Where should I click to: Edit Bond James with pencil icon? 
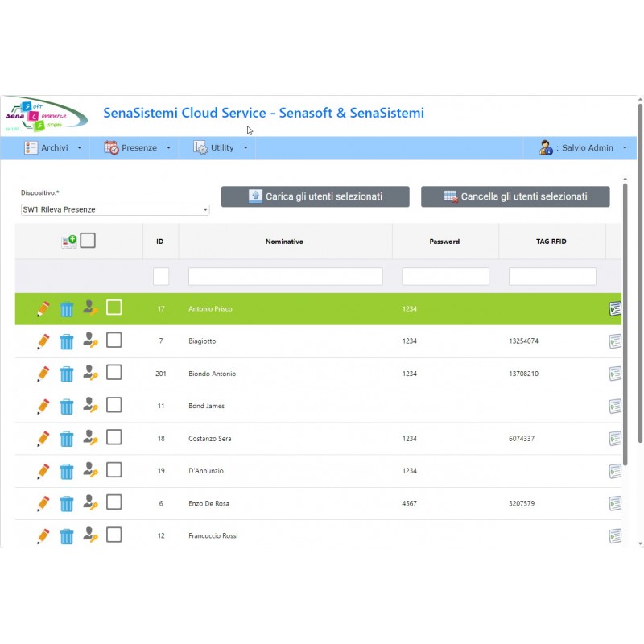click(x=43, y=406)
